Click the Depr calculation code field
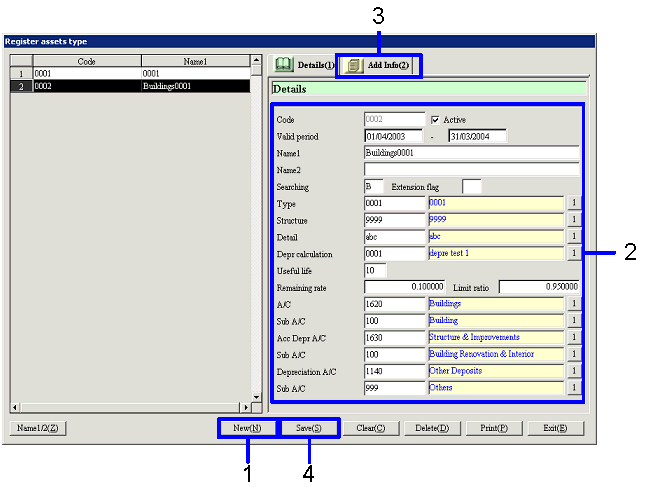This screenshot has width=647, height=492. click(x=394, y=253)
